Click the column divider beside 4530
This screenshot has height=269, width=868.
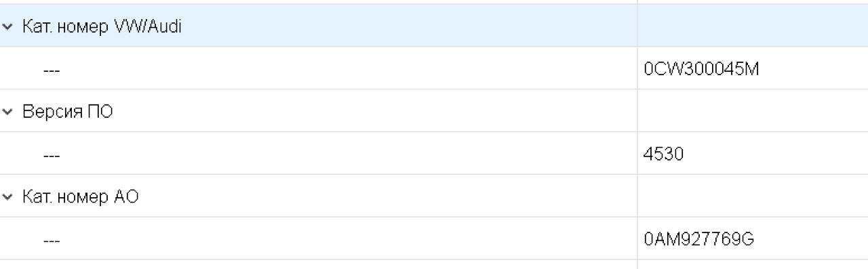click(x=637, y=154)
